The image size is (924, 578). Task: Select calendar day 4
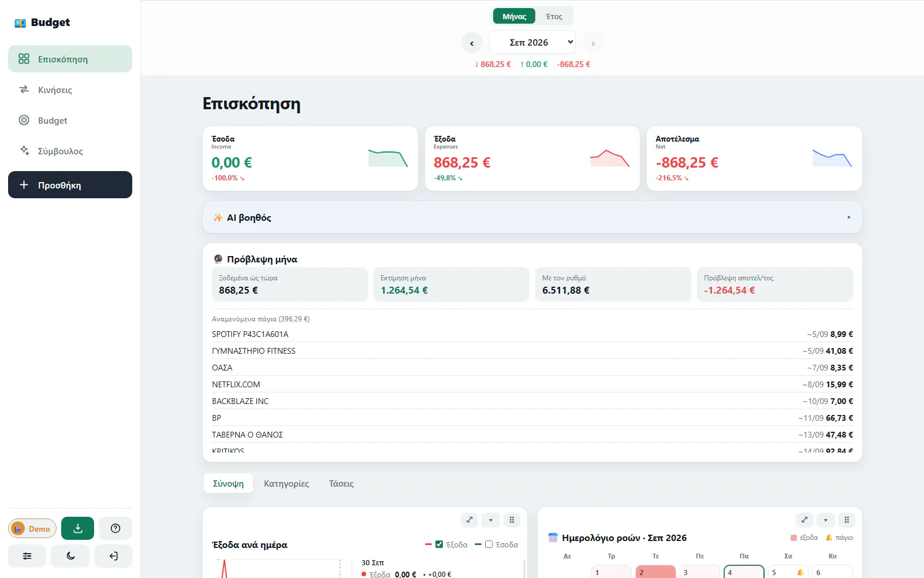[744, 572]
